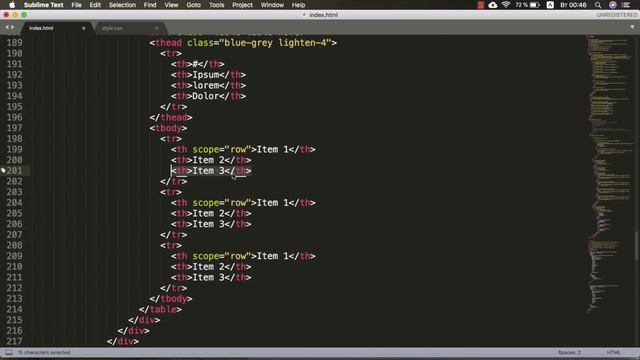The height and width of the screenshot is (360, 640).
Task: Open the tab list dropdown arrow
Action: pos(632,27)
